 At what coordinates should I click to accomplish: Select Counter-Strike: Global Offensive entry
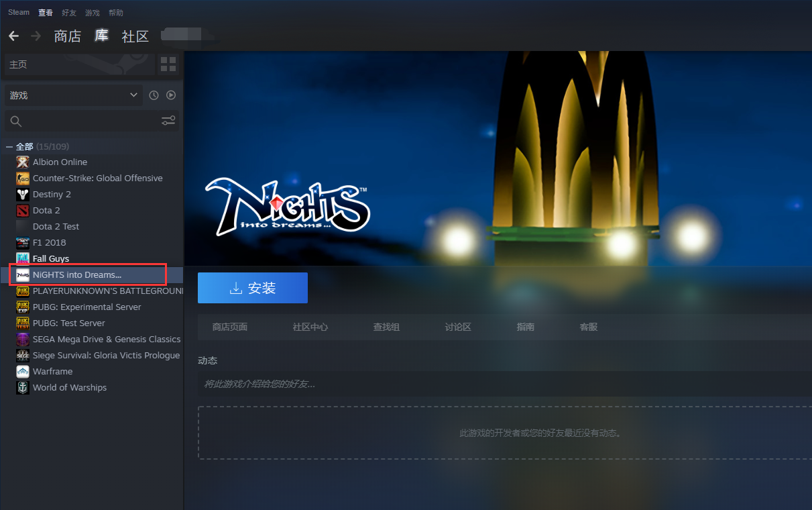click(x=98, y=178)
